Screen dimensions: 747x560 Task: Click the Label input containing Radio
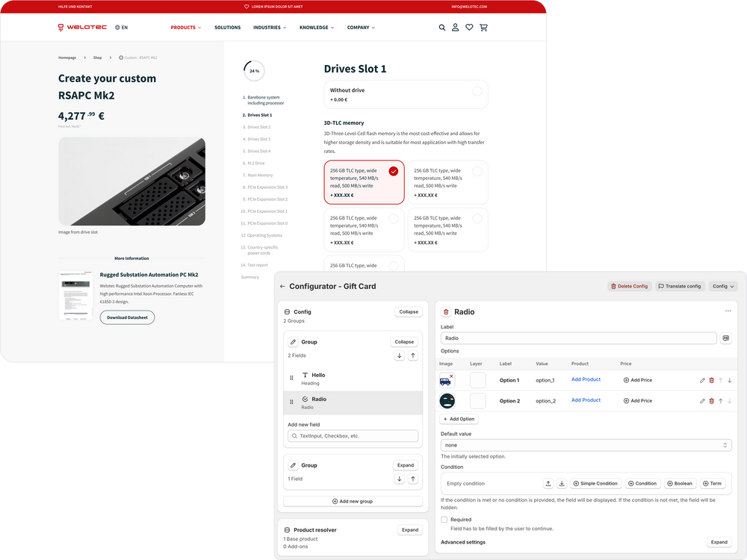578,338
